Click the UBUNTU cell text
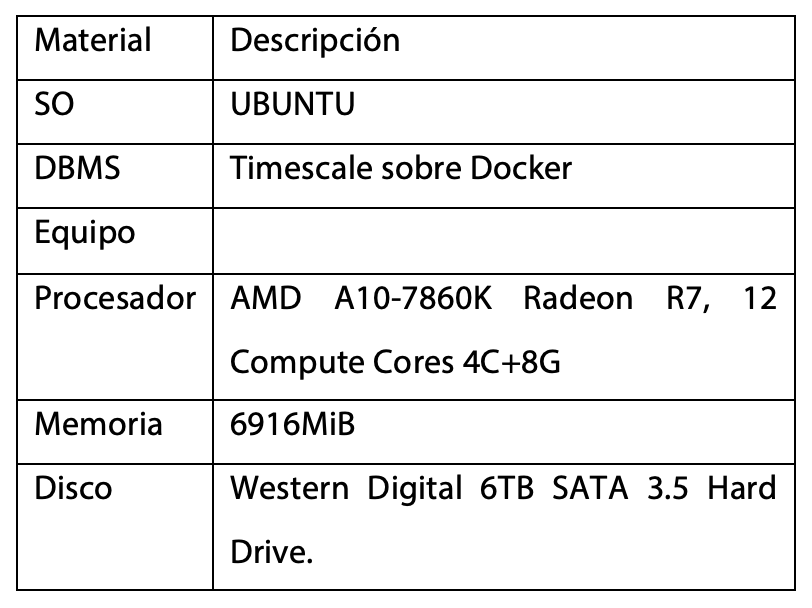Image resolution: width=812 pixels, height=608 pixels. [x=293, y=104]
